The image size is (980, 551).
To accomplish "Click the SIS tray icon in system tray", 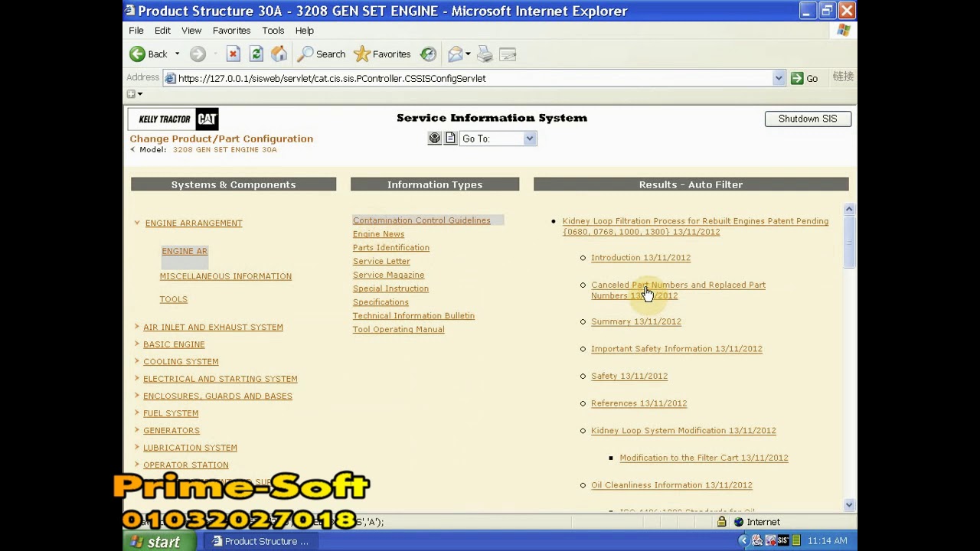I will [782, 541].
